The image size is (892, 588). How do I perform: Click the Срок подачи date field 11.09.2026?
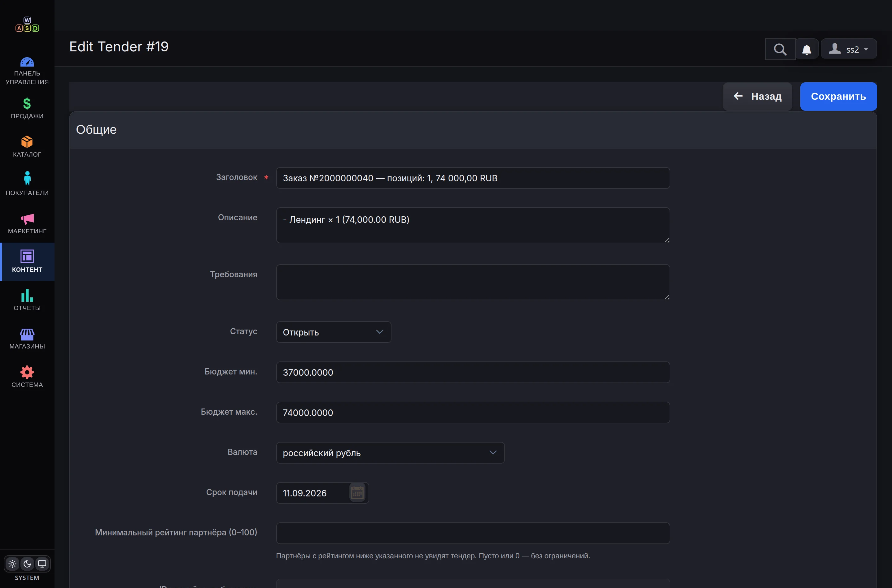click(313, 493)
